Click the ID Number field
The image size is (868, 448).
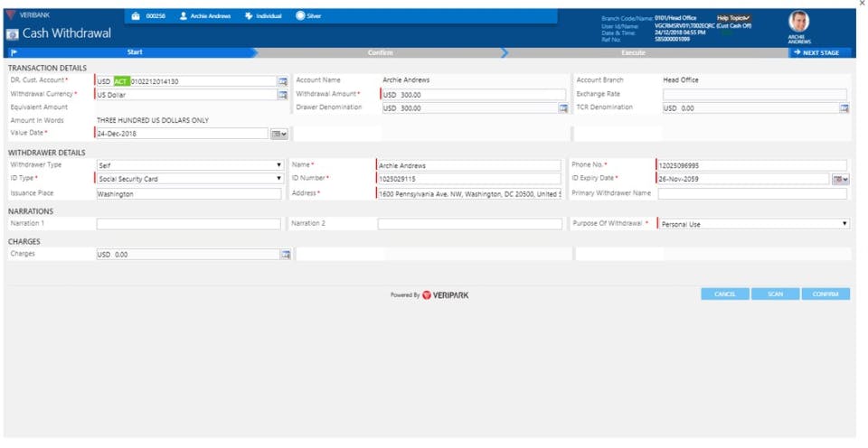(469, 179)
